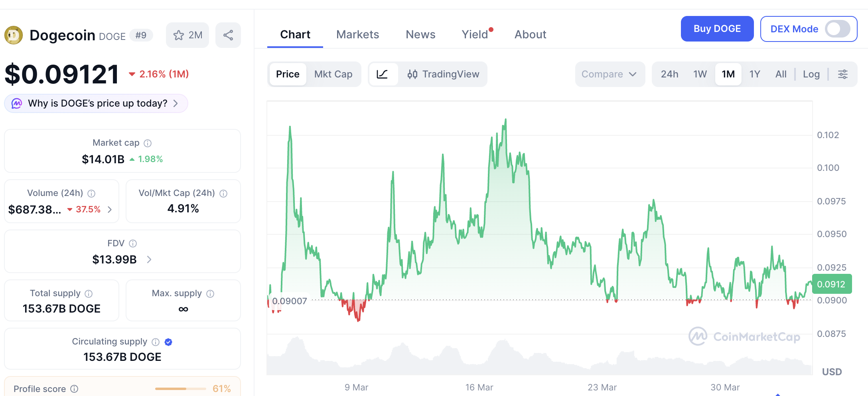Open chart settings sliders icon
Screen dimensions: 868x396
point(843,74)
